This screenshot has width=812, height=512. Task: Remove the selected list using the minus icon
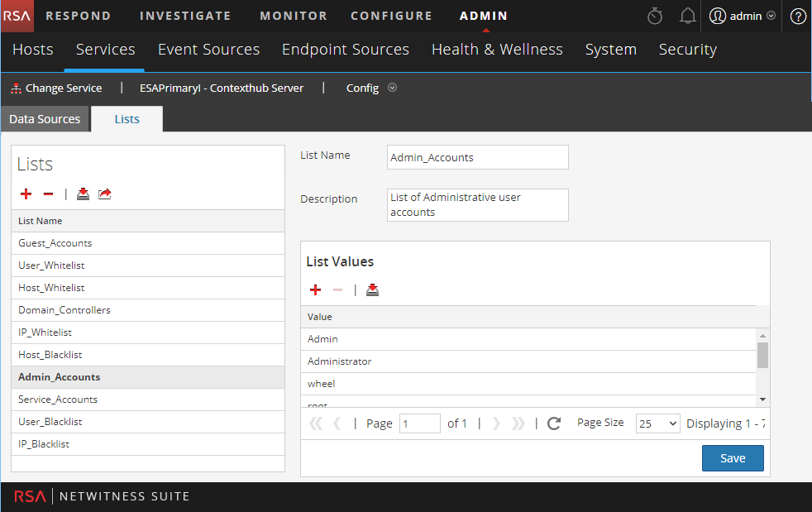[48, 194]
